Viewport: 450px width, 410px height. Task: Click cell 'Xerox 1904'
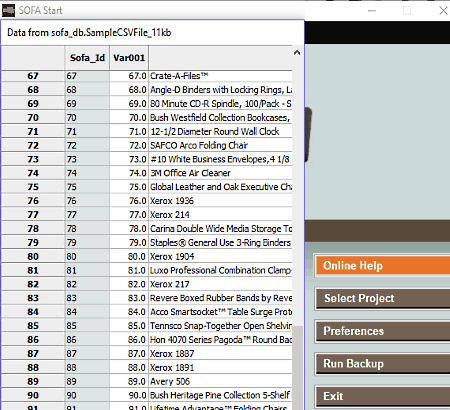[220, 257]
